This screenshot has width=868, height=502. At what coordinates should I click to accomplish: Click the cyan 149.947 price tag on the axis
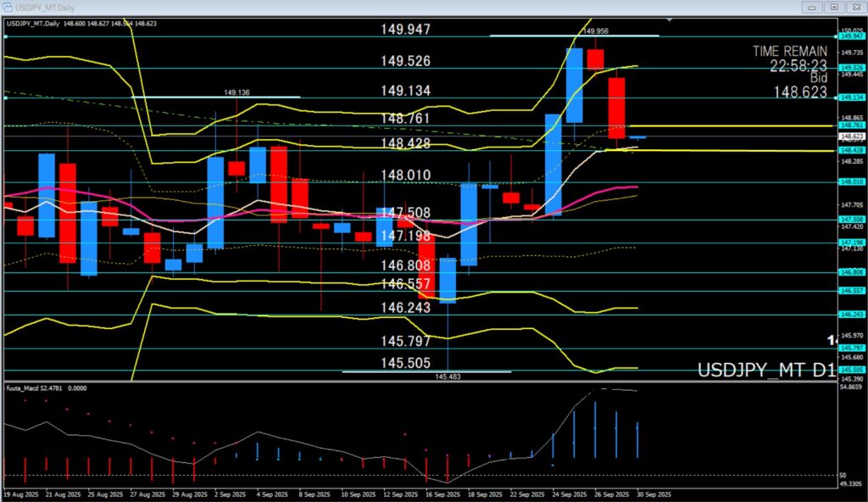click(x=851, y=36)
